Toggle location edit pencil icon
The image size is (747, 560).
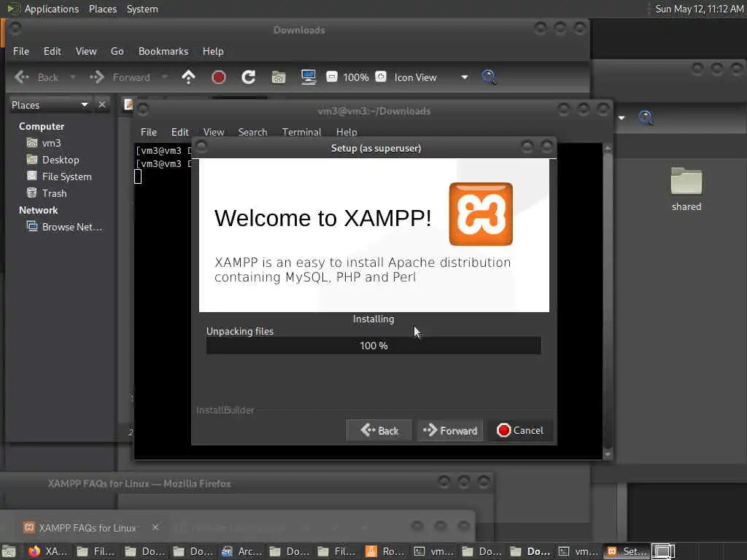128,104
